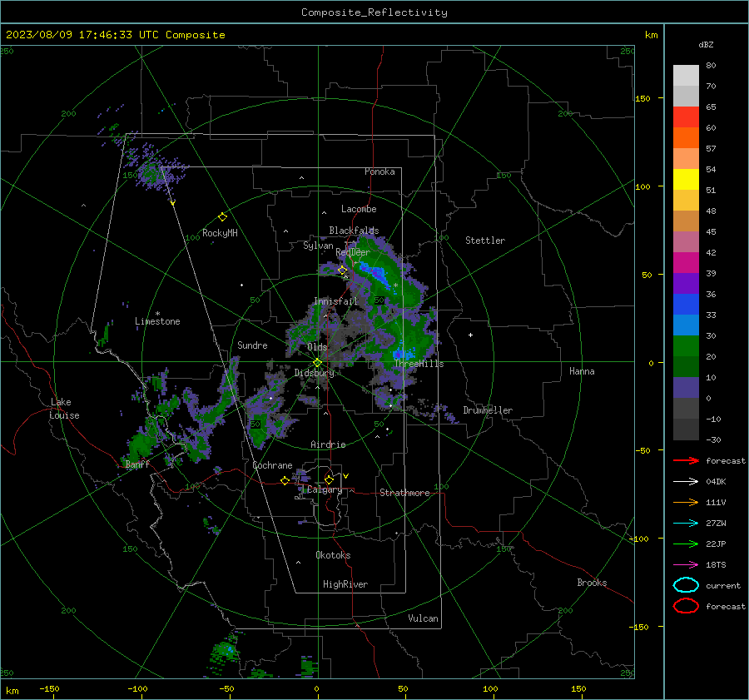Click the Ponoka city label
This screenshot has height=700, width=749.
[x=379, y=171]
